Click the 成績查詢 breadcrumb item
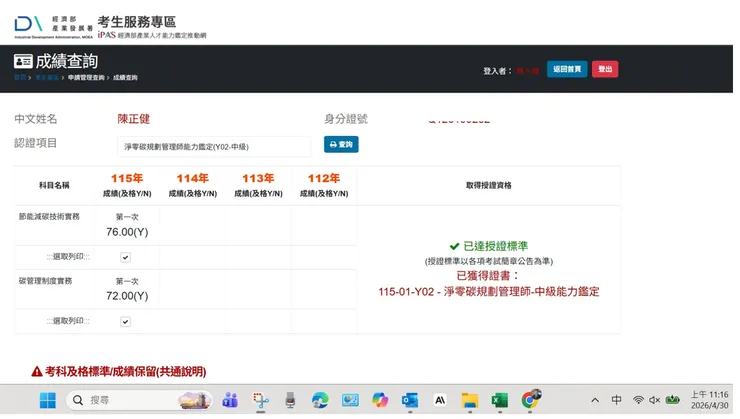 tap(125, 77)
